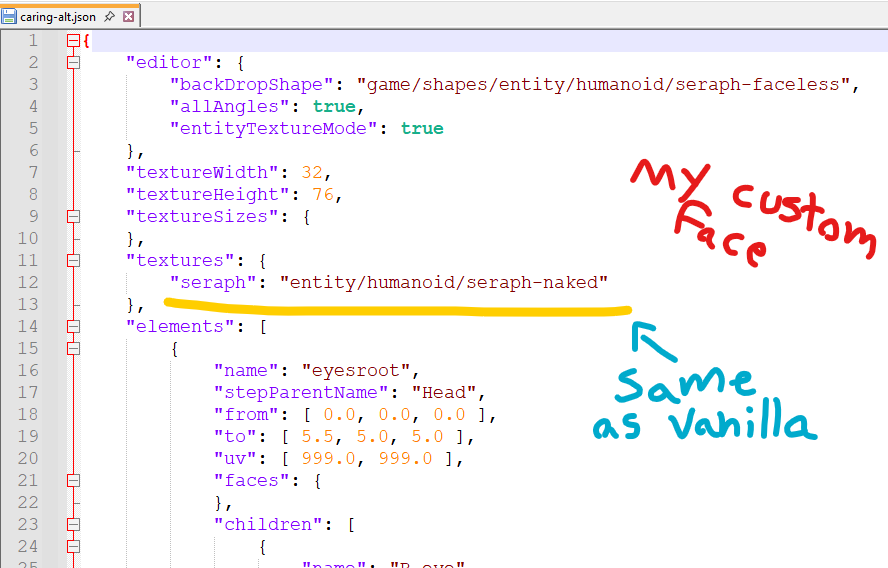888x568 pixels.
Task: Fold the "elements" array at line 14
Action: (72, 326)
